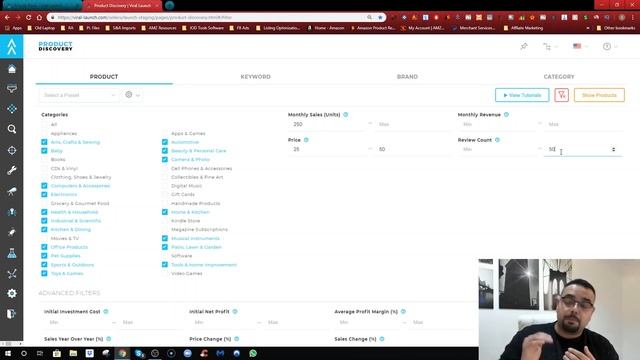Click Review Count max stepper arrows
The height and width of the screenshot is (360, 640).
[613, 149]
